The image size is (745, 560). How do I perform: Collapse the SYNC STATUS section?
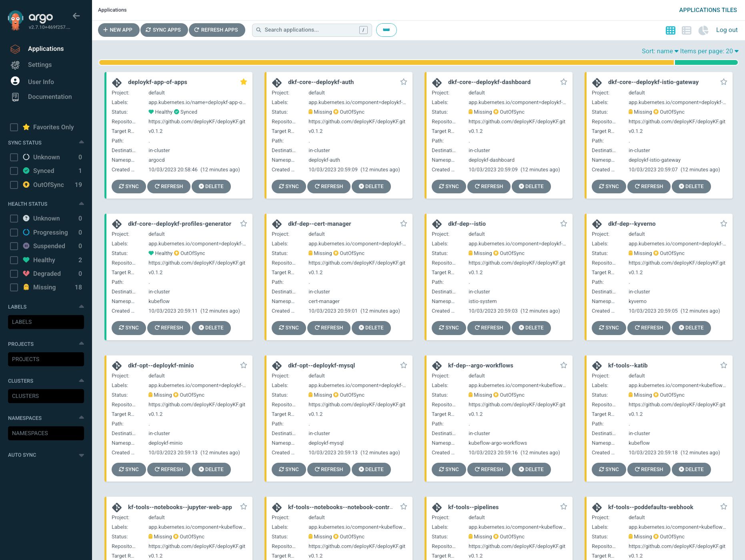click(82, 142)
